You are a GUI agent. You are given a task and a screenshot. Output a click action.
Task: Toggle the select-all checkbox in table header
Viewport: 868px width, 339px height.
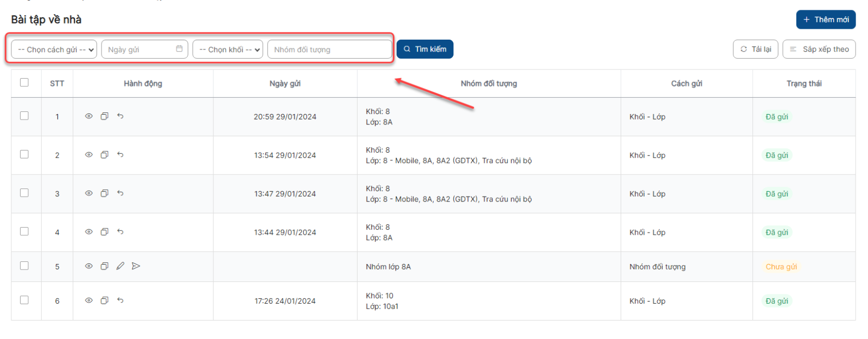click(x=24, y=83)
